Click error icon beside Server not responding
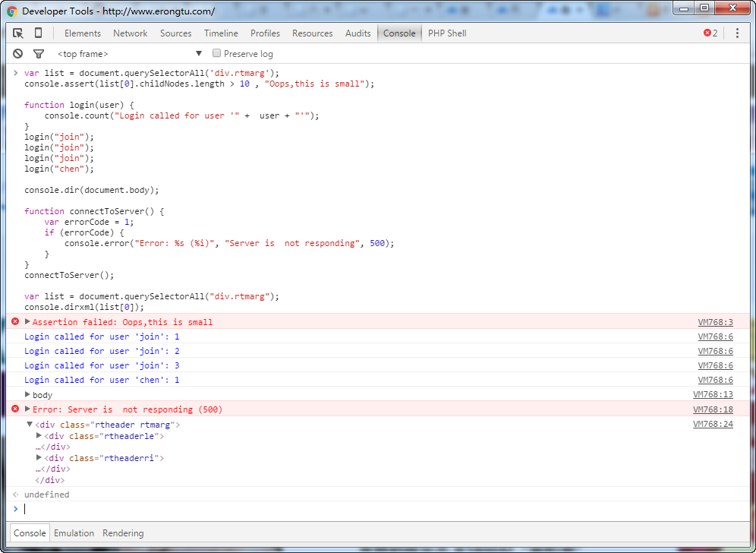The height and width of the screenshot is (553, 756). pos(15,409)
